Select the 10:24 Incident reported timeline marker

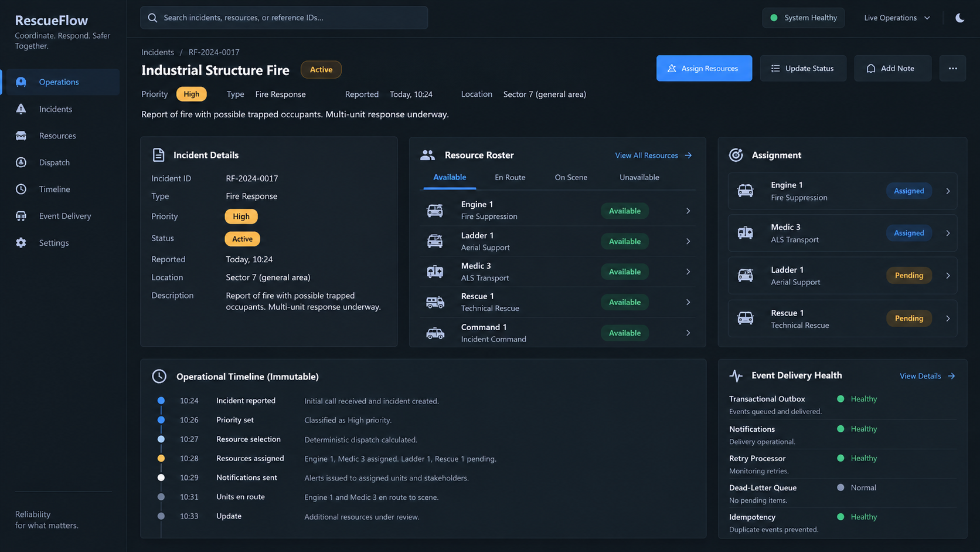pyautogui.click(x=161, y=401)
